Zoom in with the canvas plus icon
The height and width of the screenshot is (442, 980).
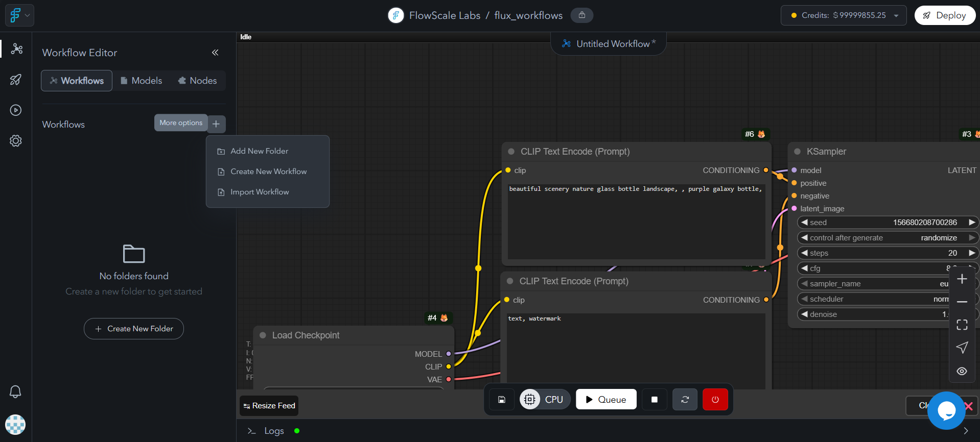pyautogui.click(x=962, y=279)
